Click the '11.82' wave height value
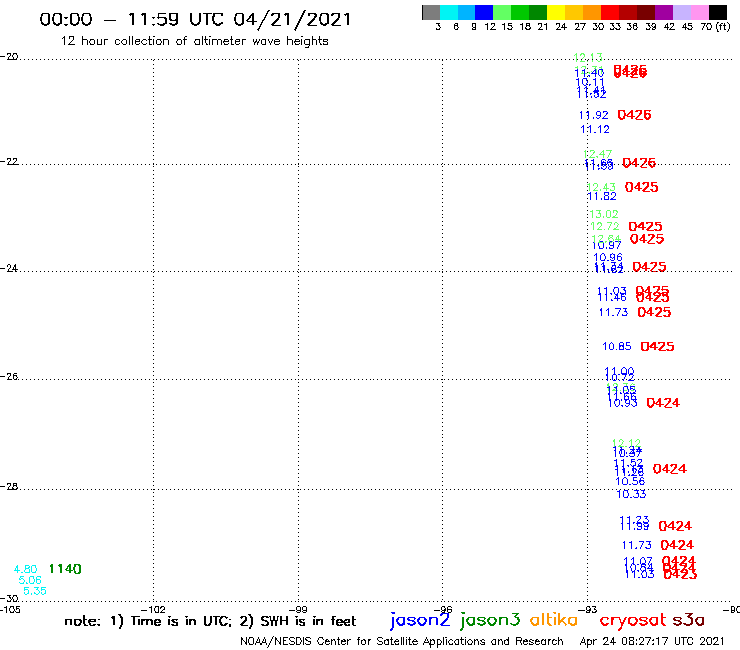The width and height of the screenshot is (740, 650). (602, 196)
